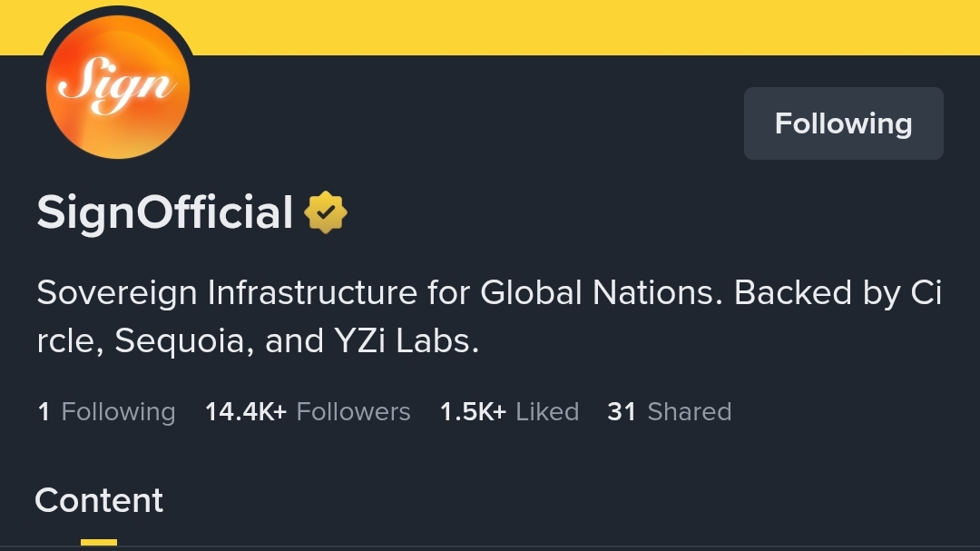This screenshot has height=551, width=980.
Task: Click the Liked label
Action: (547, 412)
